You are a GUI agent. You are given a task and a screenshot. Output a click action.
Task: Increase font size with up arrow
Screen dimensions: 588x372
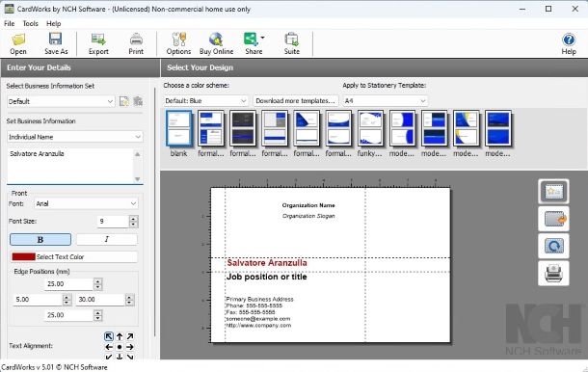pos(133,218)
